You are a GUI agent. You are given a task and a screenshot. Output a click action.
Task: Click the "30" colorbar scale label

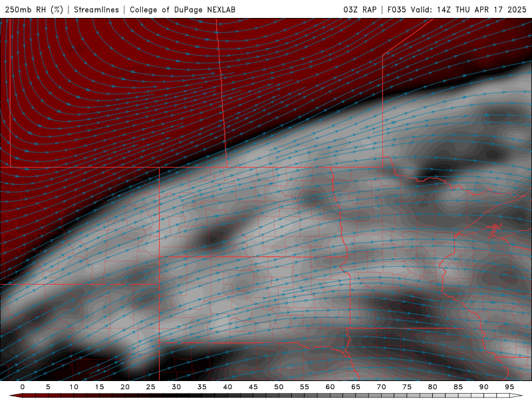176,387
